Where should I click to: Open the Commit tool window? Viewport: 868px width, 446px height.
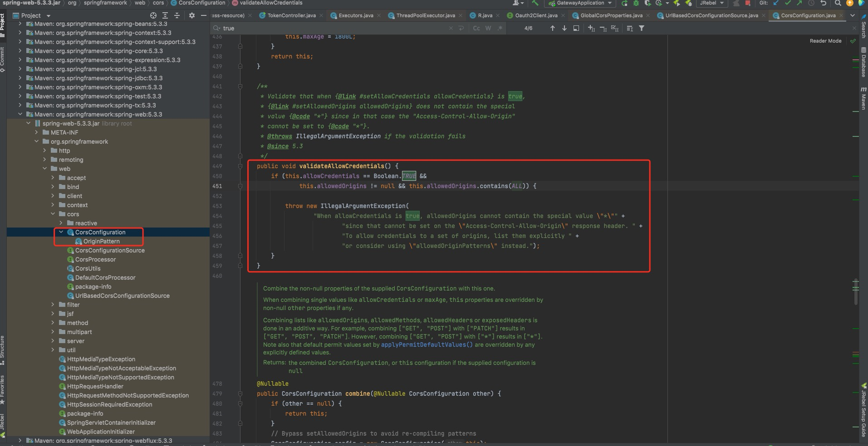[3, 59]
